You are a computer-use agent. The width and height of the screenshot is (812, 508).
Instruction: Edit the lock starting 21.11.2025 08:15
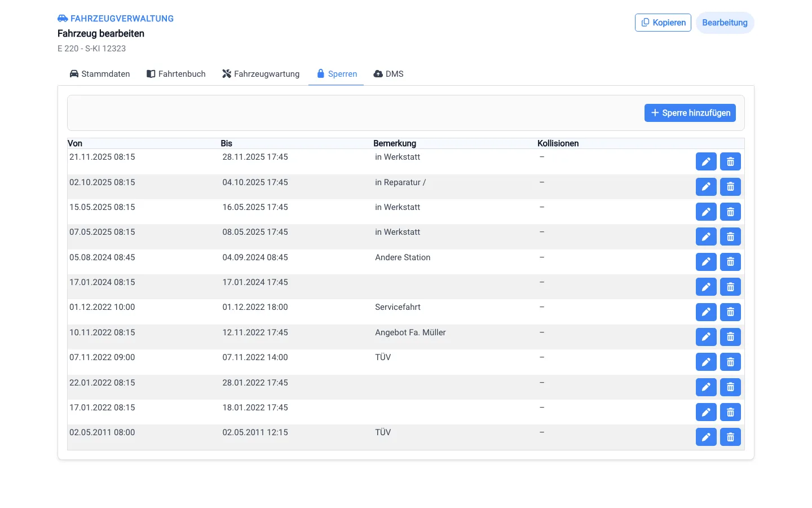coord(706,161)
